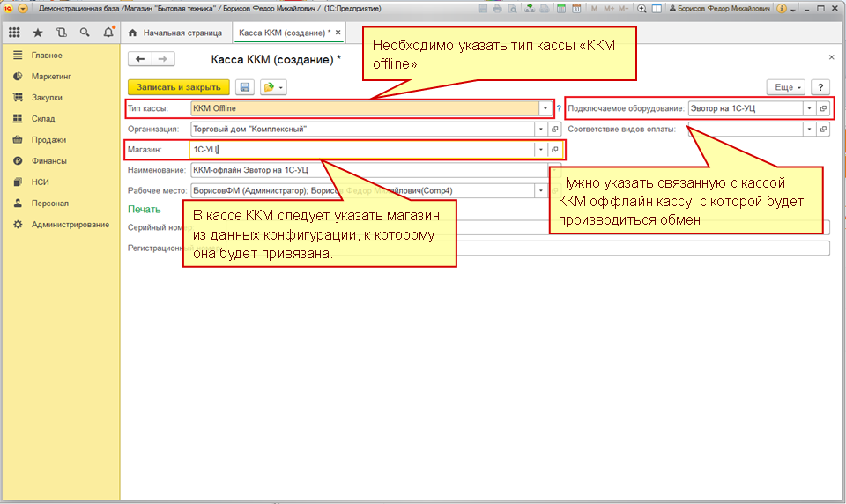Open the НСИ section

click(x=40, y=182)
